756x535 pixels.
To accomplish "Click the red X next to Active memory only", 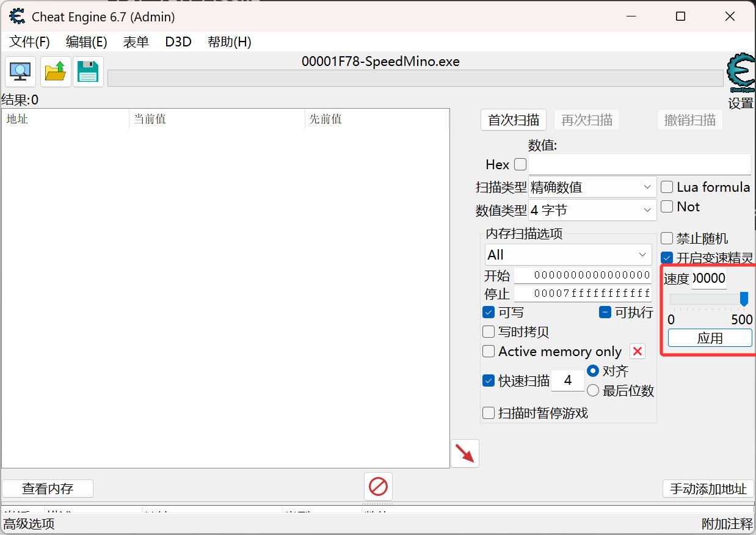I will coord(638,351).
